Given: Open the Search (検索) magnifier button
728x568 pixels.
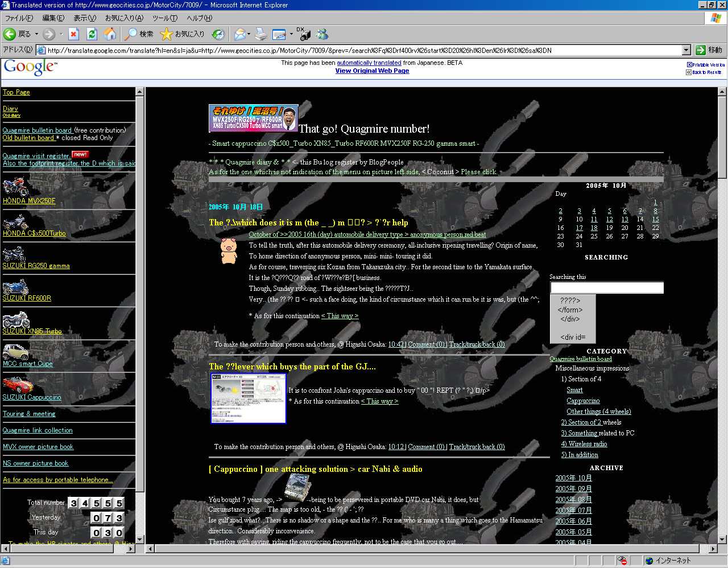Looking at the screenshot, I should (139, 34).
